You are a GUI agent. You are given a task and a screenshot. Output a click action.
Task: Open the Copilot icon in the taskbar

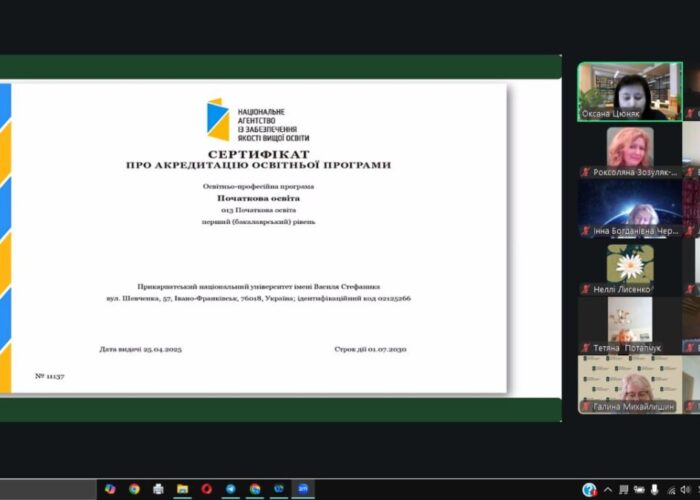point(110,489)
